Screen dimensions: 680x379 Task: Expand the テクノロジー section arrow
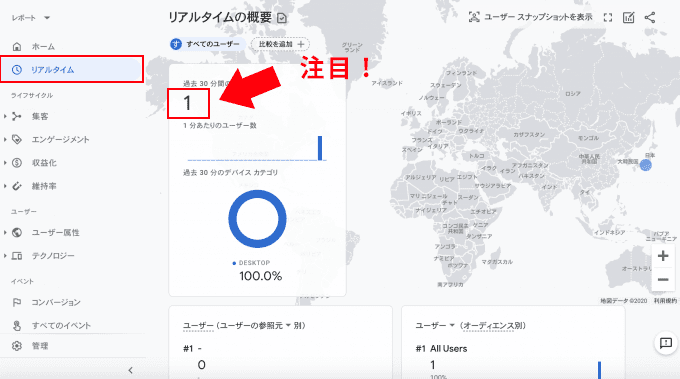[5, 256]
